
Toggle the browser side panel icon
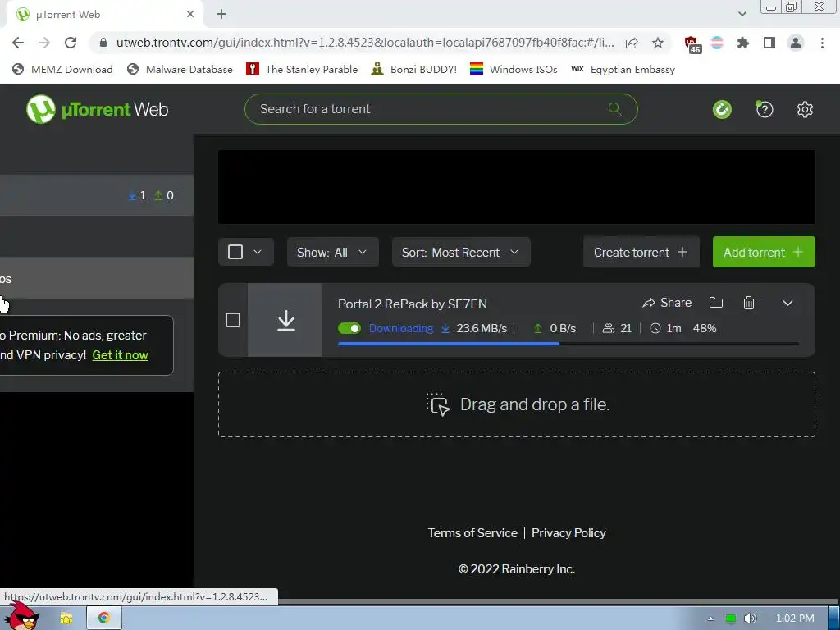click(769, 43)
